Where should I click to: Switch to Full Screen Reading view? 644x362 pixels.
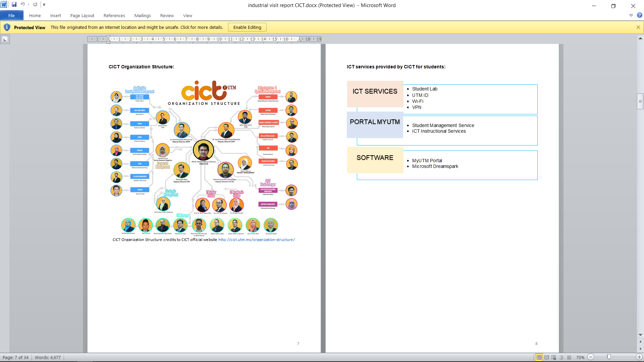[x=546, y=357]
